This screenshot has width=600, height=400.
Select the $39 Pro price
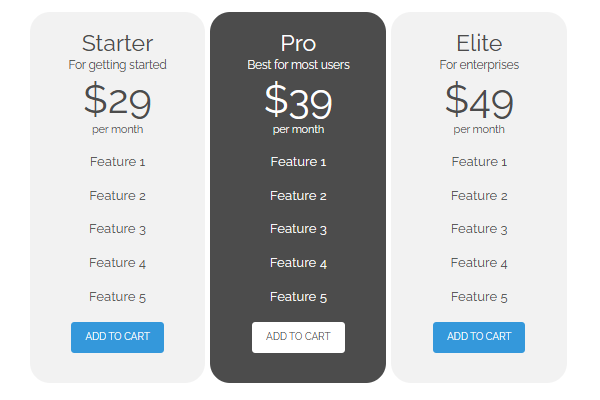298,100
